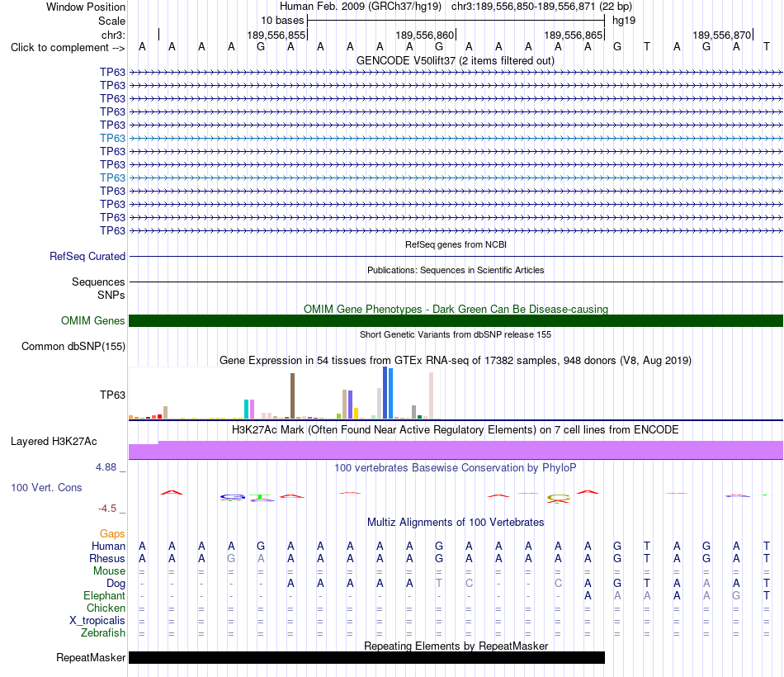Click the faded T in the Dog row

pyautogui.click(x=439, y=583)
